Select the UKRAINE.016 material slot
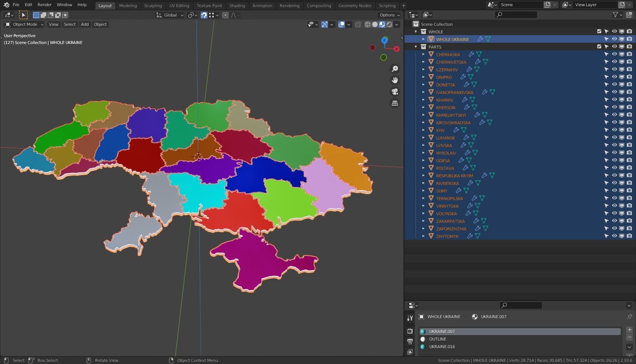The width and height of the screenshot is (636, 364). click(x=520, y=347)
